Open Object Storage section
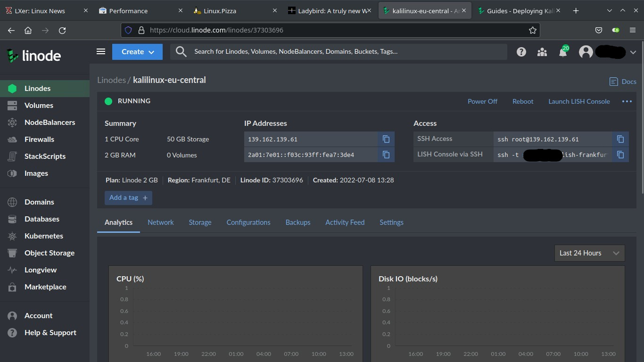 pyautogui.click(x=45, y=253)
